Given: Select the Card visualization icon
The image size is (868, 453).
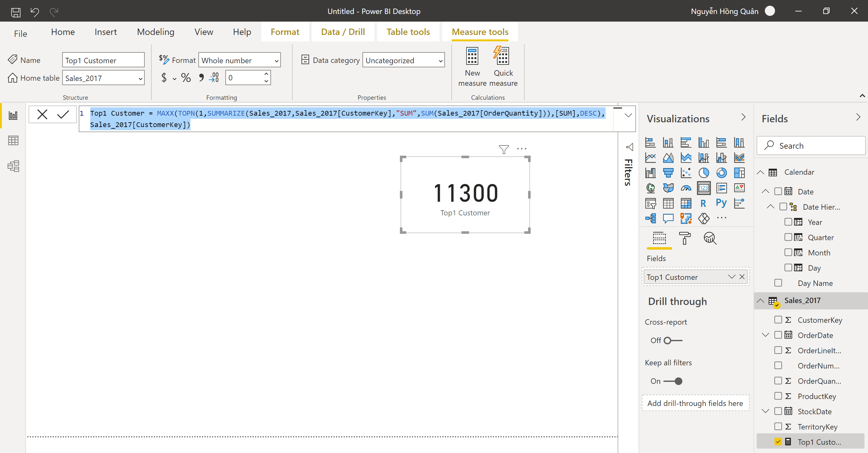Looking at the screenshot, I should [x=704, y=188].
